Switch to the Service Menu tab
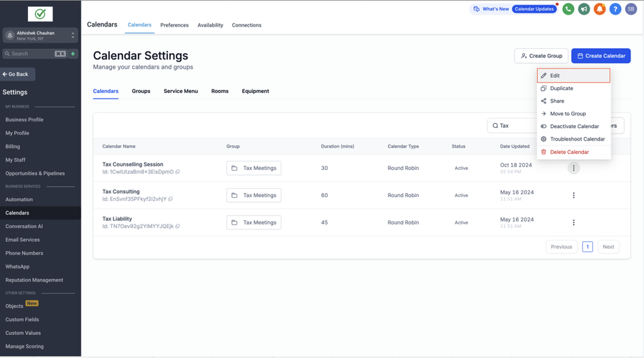The width and height of the screenshot is (644, 358). [181, 91]
